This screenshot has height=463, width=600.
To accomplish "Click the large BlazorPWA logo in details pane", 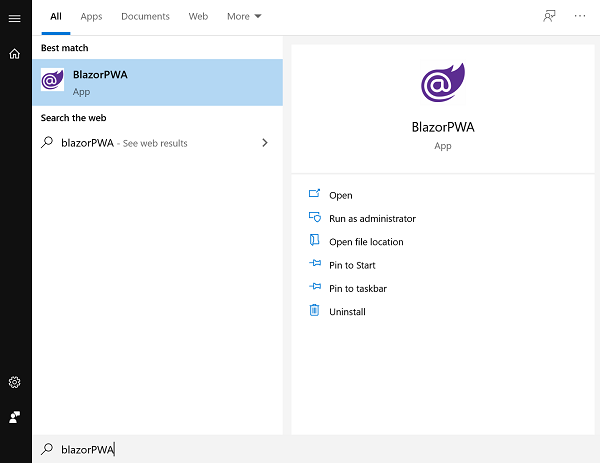I will coord(443,83).
